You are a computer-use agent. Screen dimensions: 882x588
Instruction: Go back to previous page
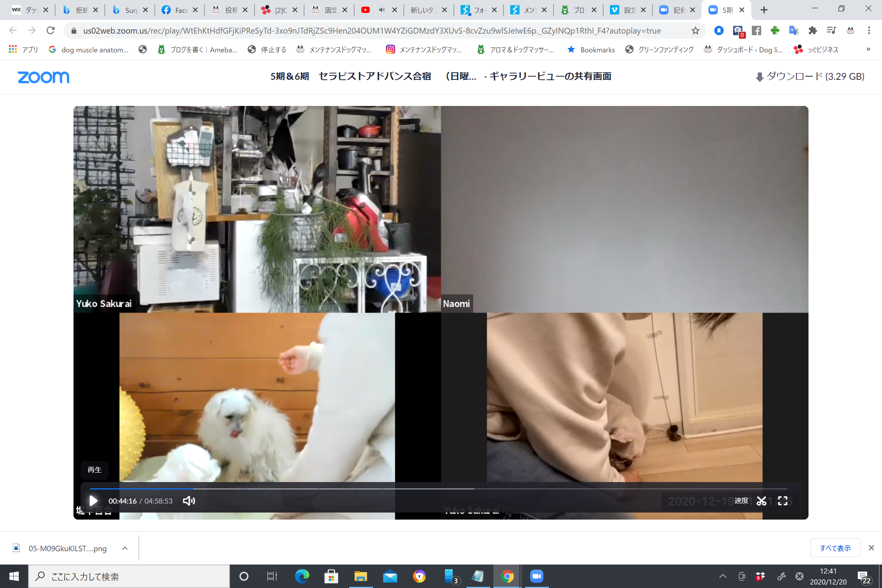pos(13,30)
